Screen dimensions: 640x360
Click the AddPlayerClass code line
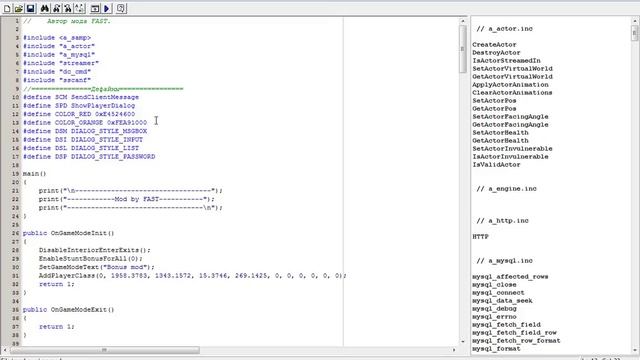193,276
